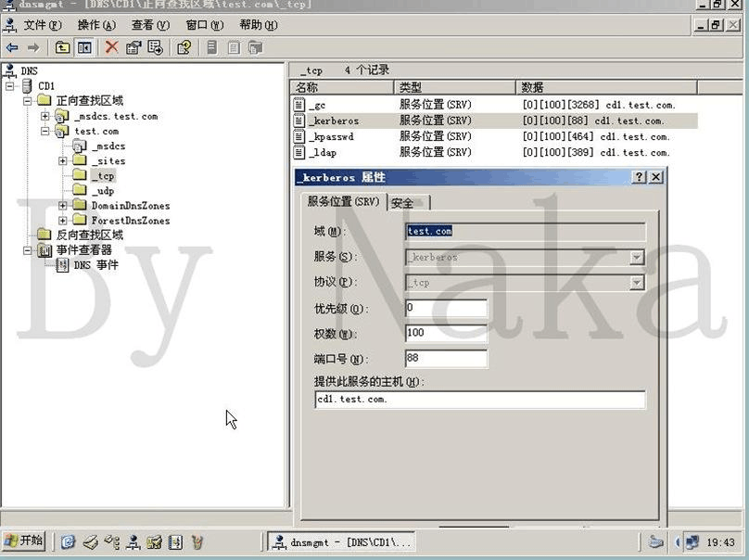The image size is (749, 560).
Task: Click the red Delete toolbar icon
Action: (111, 47)
